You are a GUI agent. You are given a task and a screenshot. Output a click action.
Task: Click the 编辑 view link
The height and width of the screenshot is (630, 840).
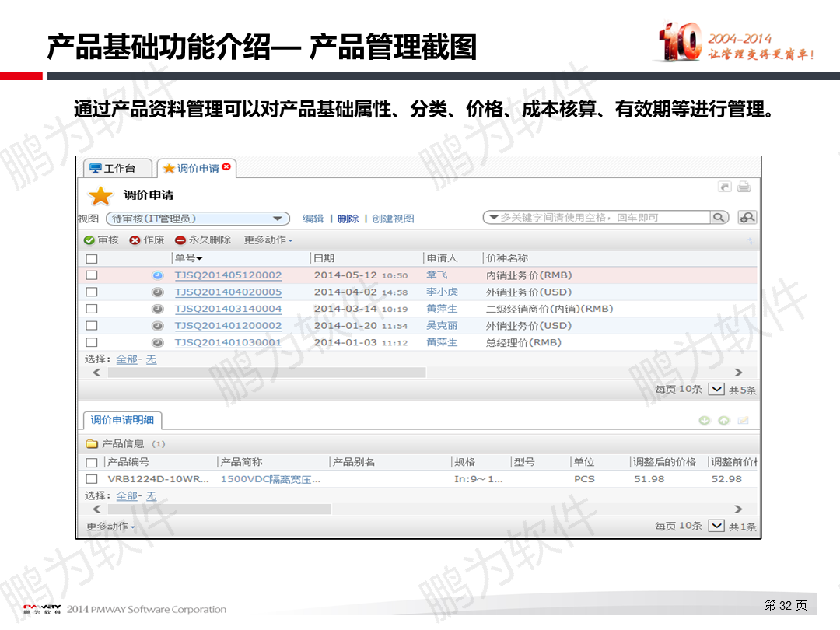click(x=313, y=219)
